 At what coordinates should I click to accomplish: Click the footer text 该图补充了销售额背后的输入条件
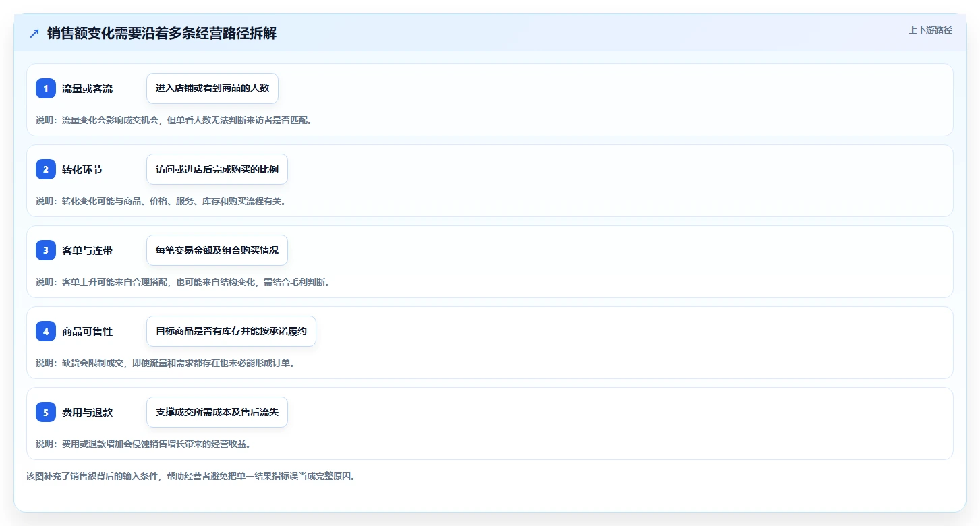tap(190, 476)
